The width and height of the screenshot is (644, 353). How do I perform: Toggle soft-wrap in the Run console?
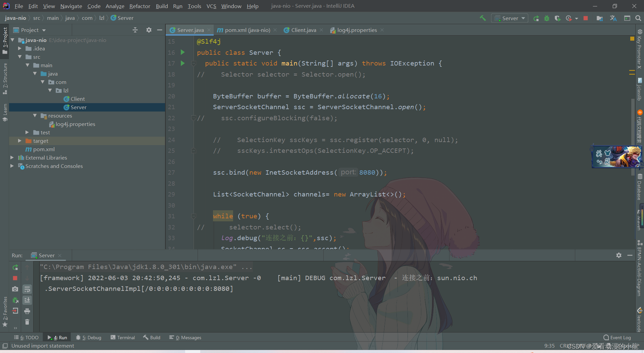pyautogui.click(x=27, y=289)
